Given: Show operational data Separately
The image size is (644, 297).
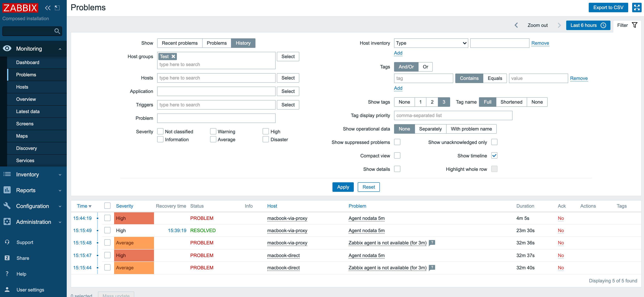Looking at the screenshot, I should (x=430, y=129).
